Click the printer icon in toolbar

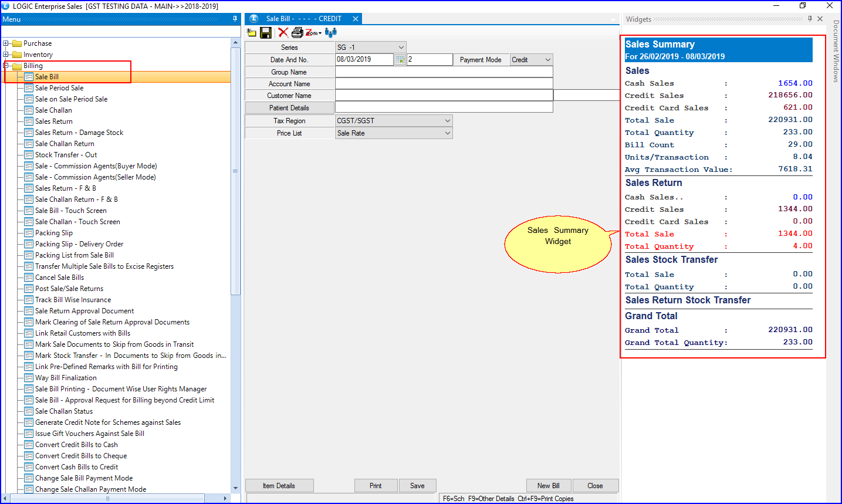[x=297, y=33]
